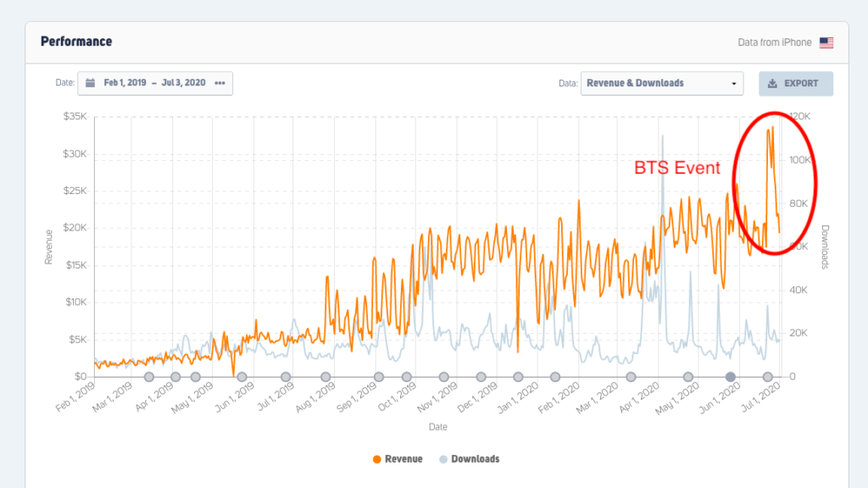Click the arrow on the Data dropdown
The width and height of the screenshot is (868, 488).
coord(733,84)
